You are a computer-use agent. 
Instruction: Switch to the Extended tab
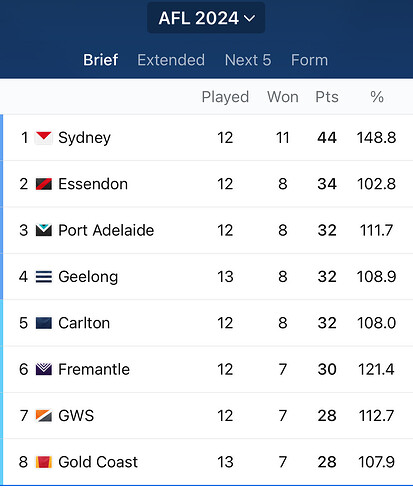[x=171, y=60]
